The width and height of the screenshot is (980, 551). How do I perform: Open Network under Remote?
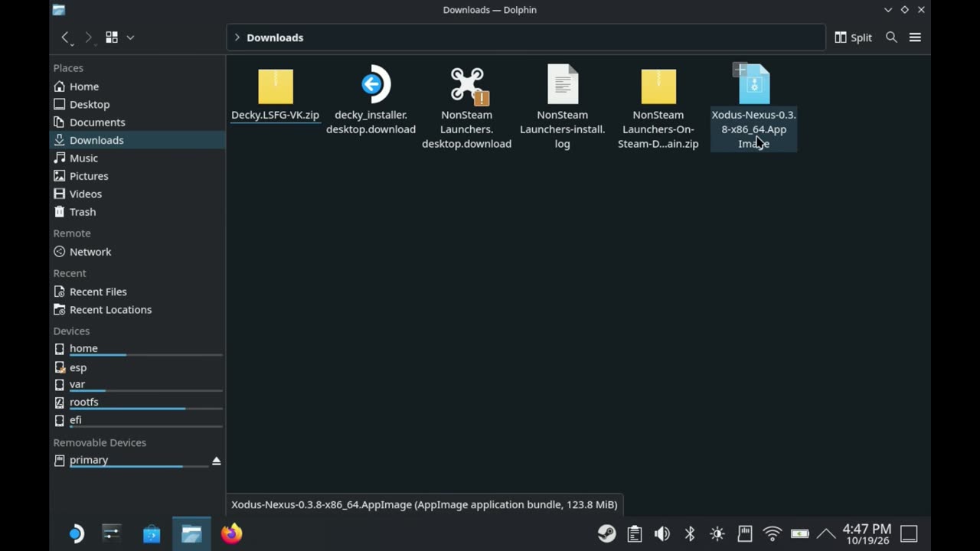[x=138, y=252]
